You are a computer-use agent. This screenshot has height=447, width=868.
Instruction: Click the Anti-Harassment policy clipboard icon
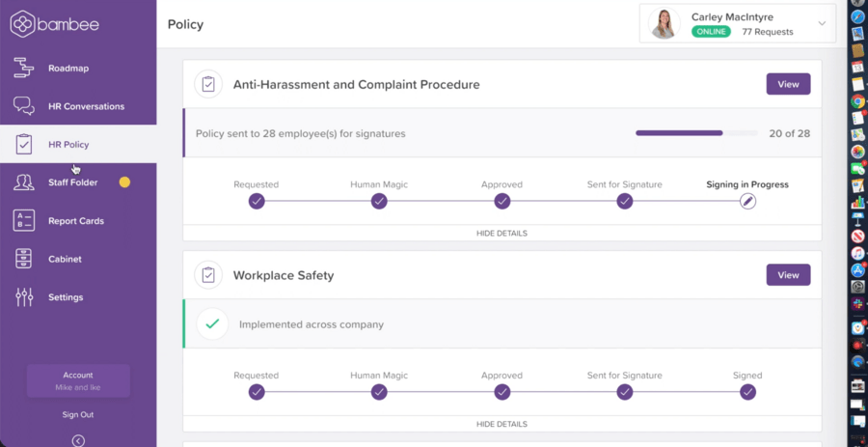point(207,85)
